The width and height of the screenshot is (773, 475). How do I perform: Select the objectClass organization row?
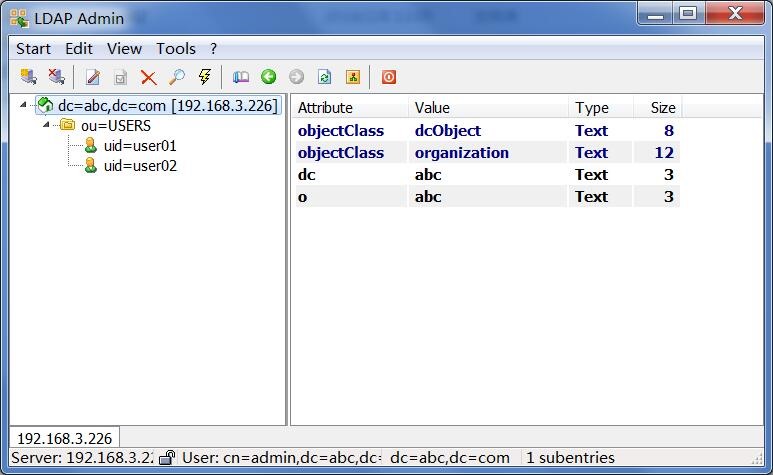tap(487, 153)
